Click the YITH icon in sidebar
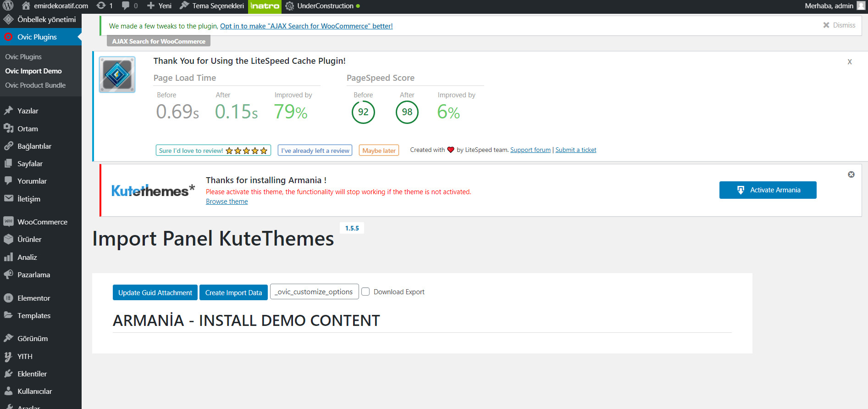The width and height of the screenshot is (868, 409). (x=8, y=356)
